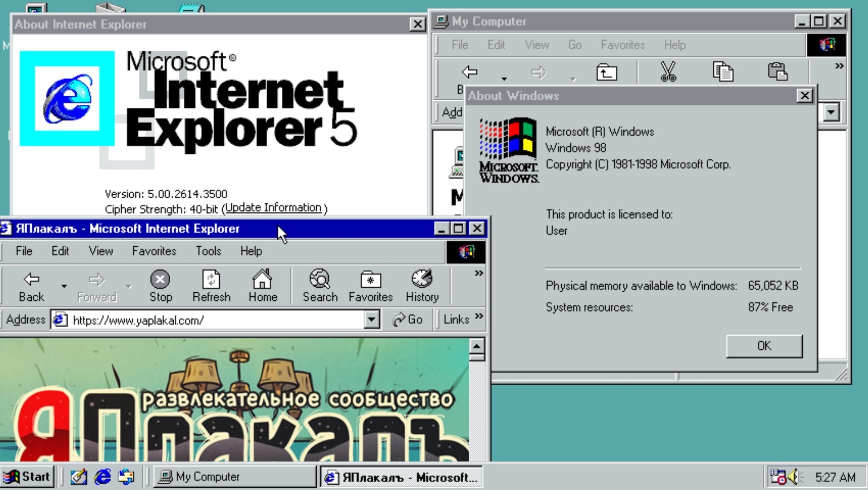Open the View menu in Internet Explorer
The width and height of the screenshot is (868, 490).
101,251
